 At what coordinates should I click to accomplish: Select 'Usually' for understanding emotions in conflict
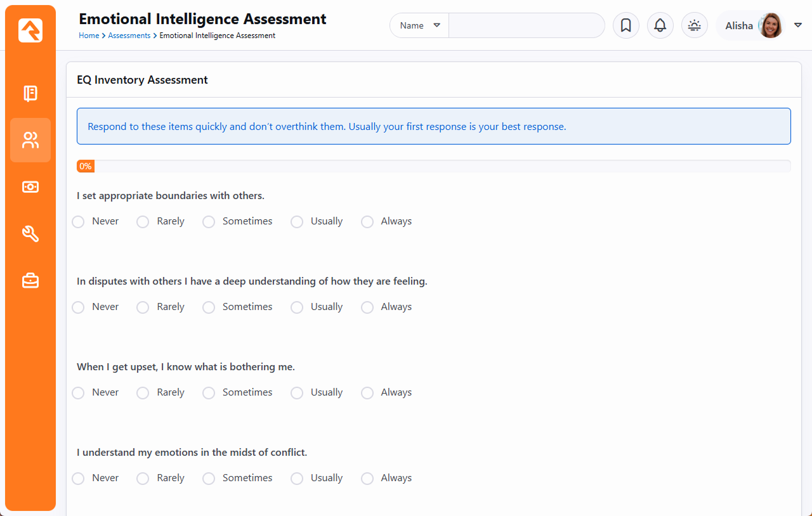tap(297, 479)
